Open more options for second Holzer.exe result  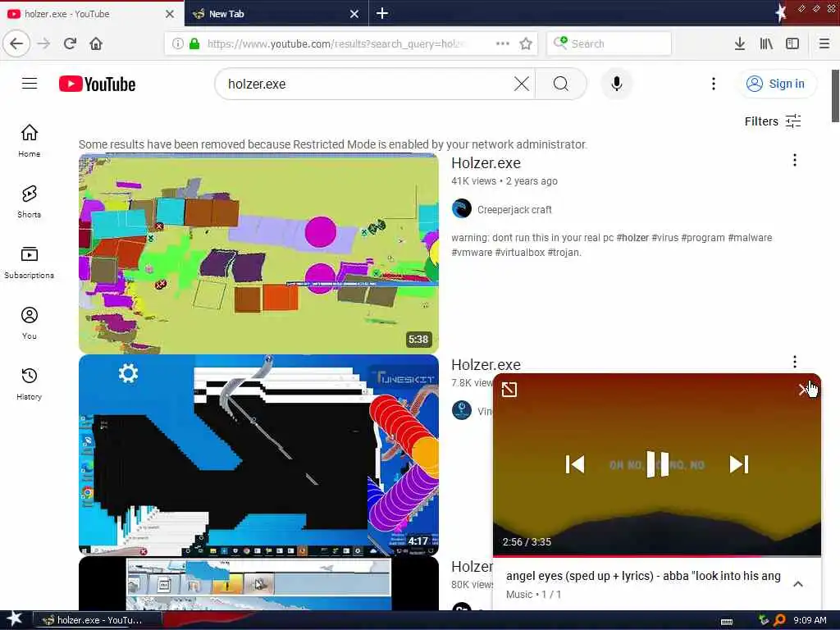coord(794,362)
